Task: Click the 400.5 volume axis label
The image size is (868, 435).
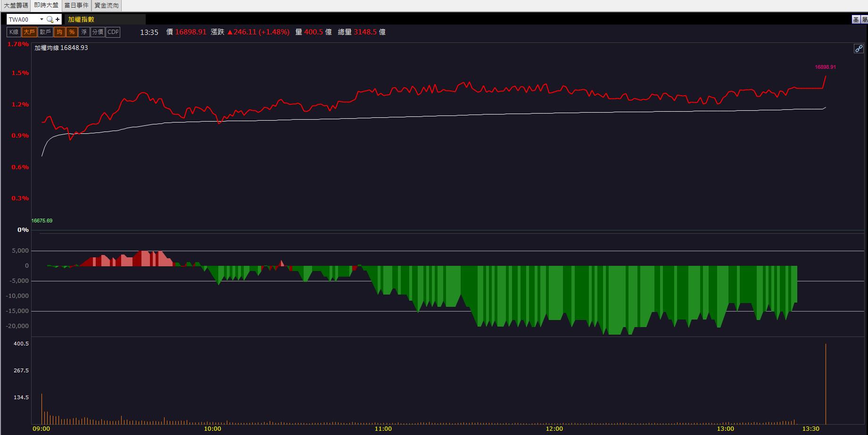Action: (x=21, y=344)
